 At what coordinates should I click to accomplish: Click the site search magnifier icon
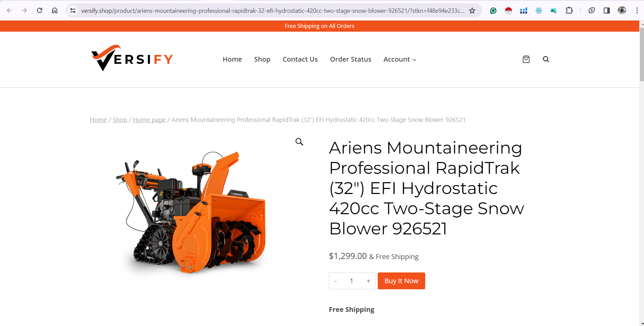tap(546, 59)
